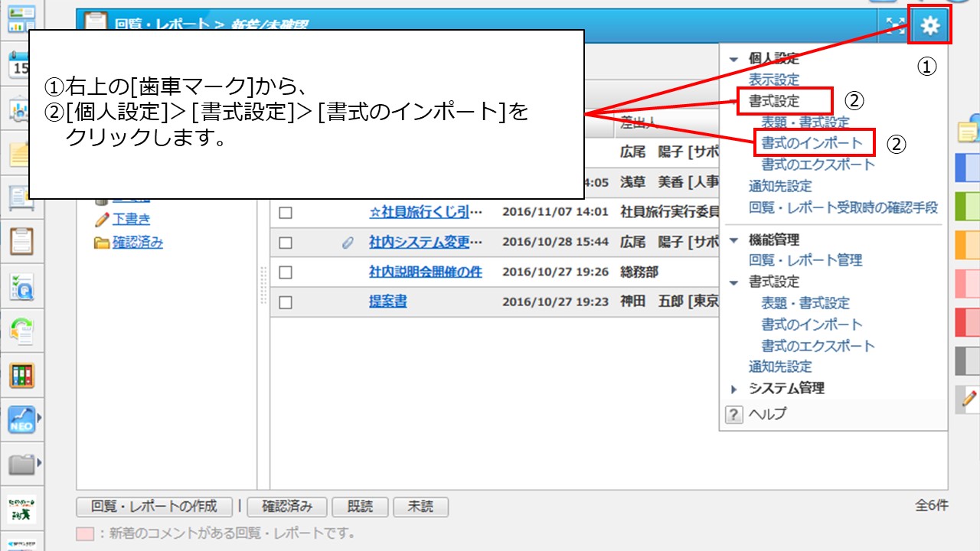Collapse 書式設定 under 機能管理
The width and height of the screenshot is (980, 551).
pos(734,282)
